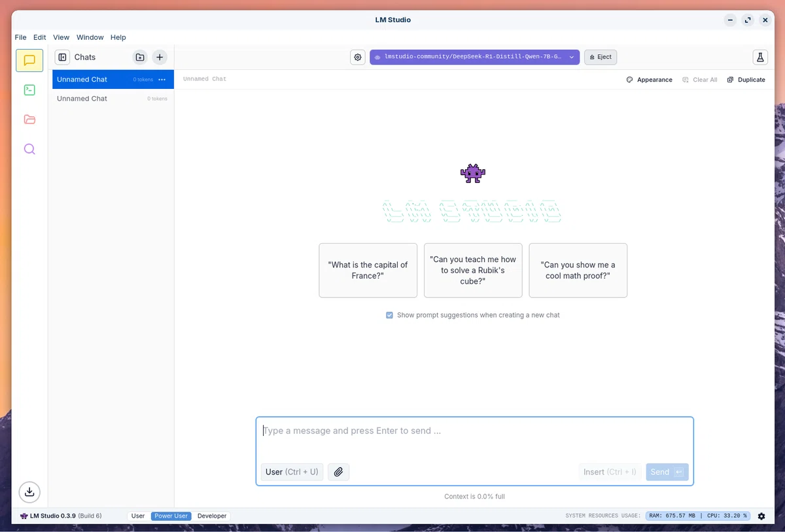
Task: Click the Insert (Ctrl + I) button
Action: 610,472
